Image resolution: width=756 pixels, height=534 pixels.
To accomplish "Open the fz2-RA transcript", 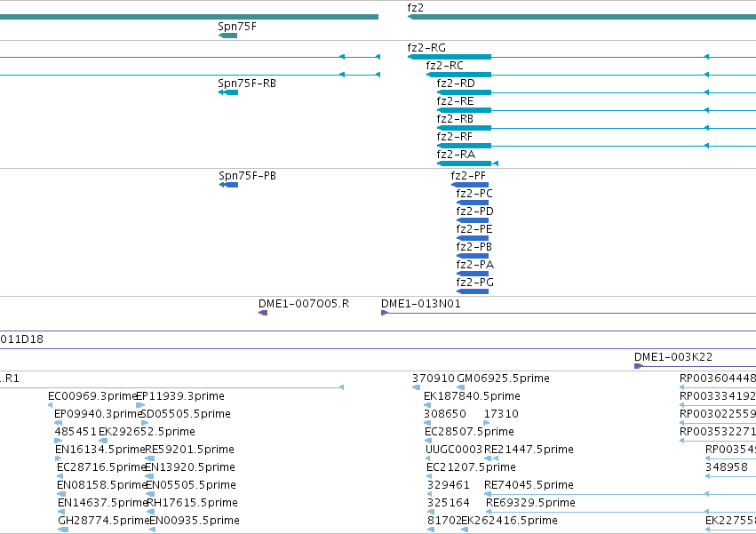I will point(456,155).
